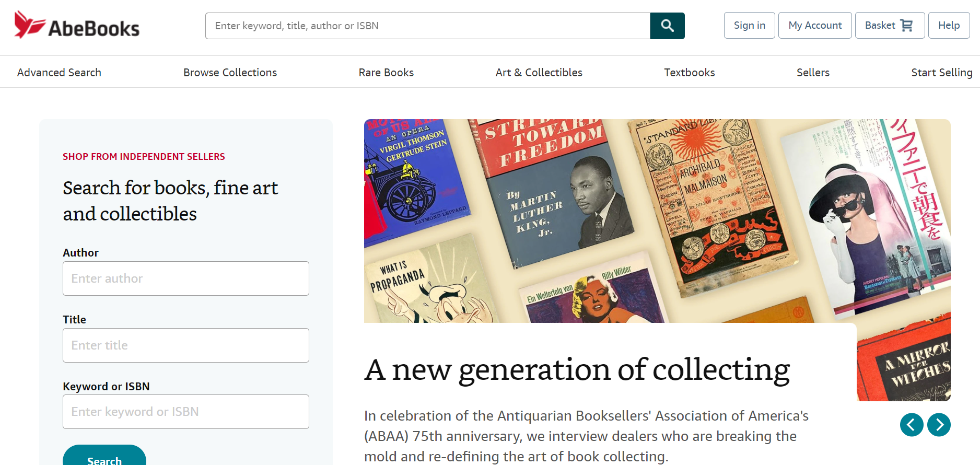Open Art & Collectibles
The image size is (980, 465).
pos(539,73)
